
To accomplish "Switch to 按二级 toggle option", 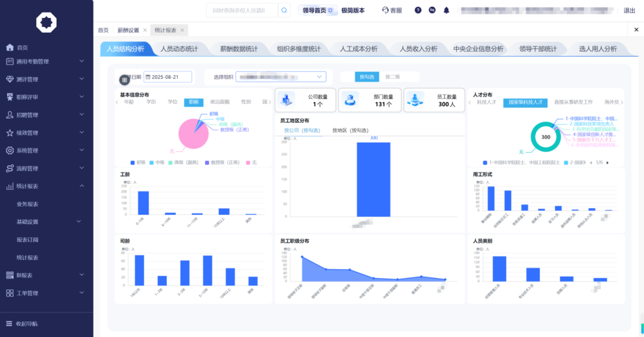I will (392, 77).
